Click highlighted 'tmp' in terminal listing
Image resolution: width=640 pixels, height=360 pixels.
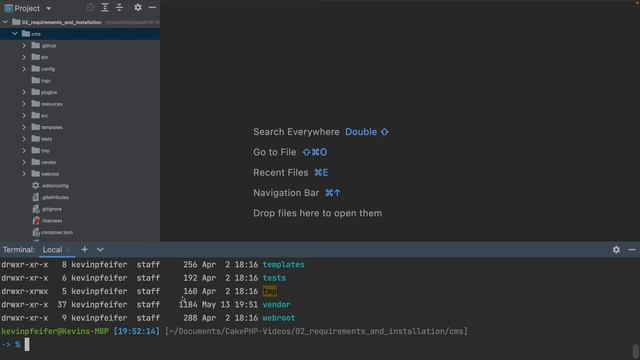270,291
